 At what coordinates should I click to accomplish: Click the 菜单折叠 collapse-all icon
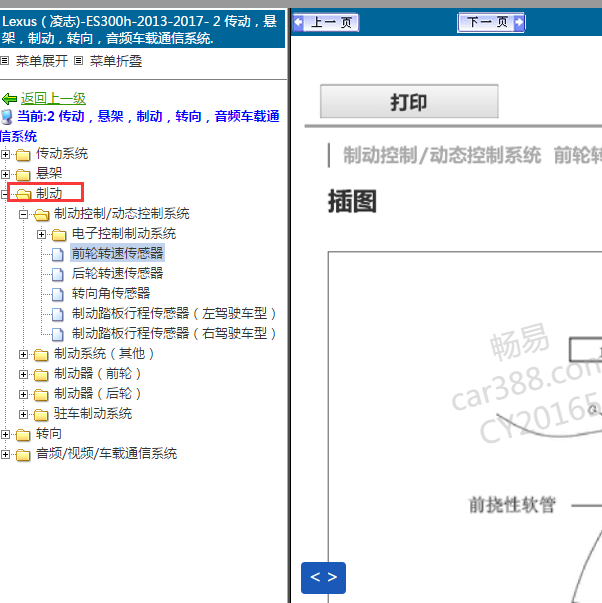point(78,60)
